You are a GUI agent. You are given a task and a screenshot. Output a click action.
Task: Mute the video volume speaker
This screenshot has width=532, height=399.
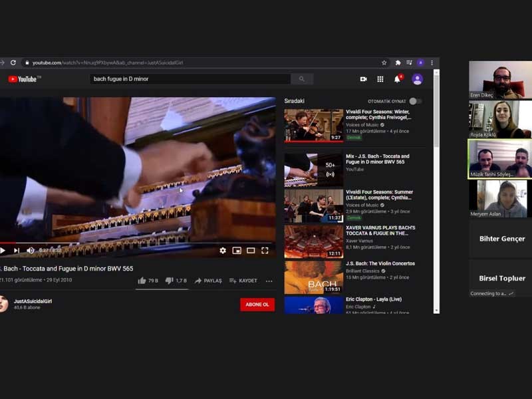point(31,251)
